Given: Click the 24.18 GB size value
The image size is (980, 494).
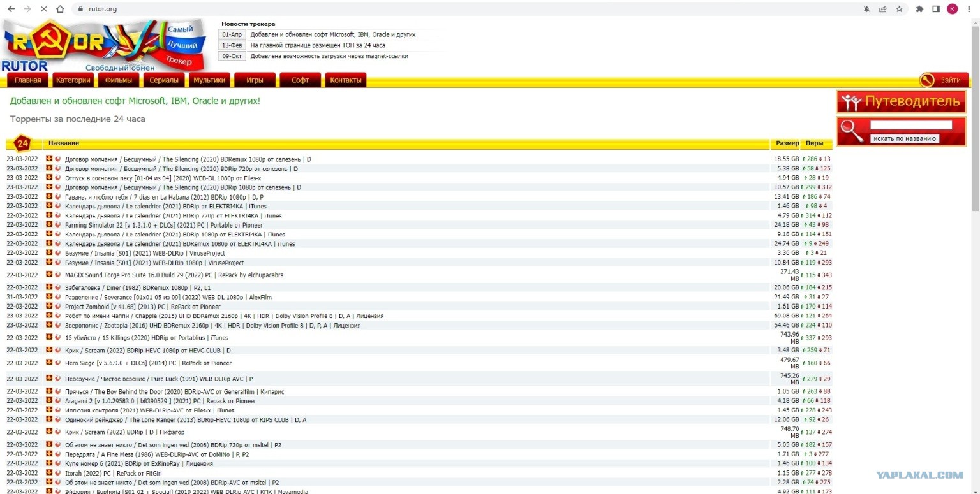Looking at the screenshot, I should [x=787, y=224].
